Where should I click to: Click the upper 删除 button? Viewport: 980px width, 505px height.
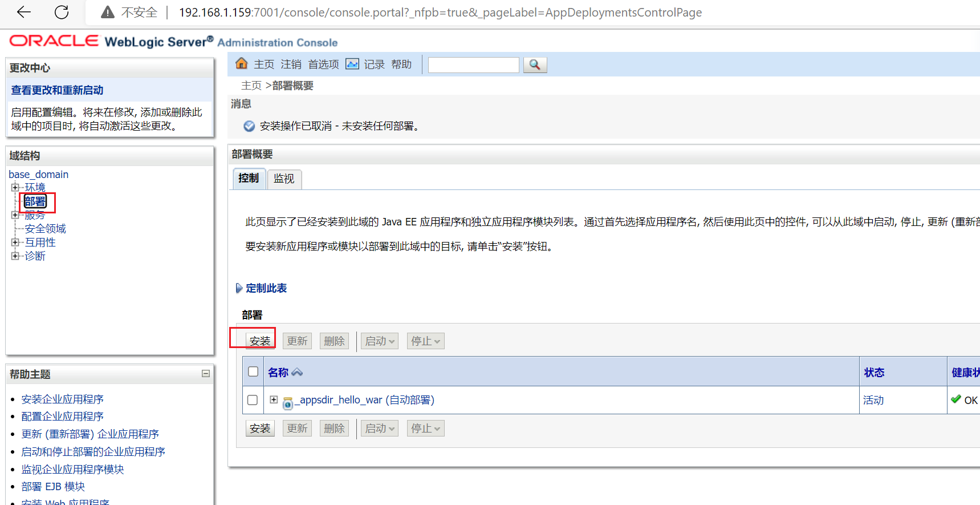point(334,341)
